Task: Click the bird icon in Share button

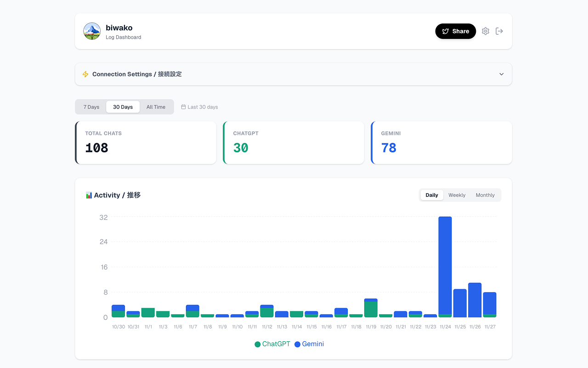Action: (x=445, y=31)
